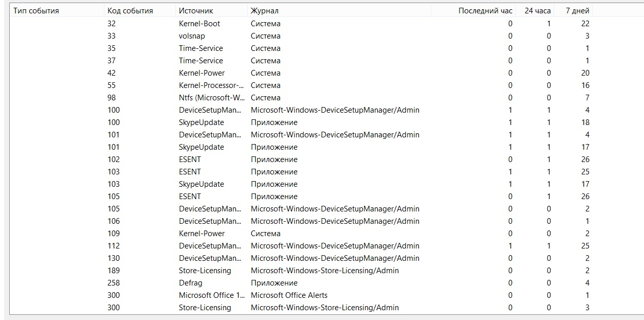Select the ESENT event with code 102
The image size is (644, 320).
point(190,159)
